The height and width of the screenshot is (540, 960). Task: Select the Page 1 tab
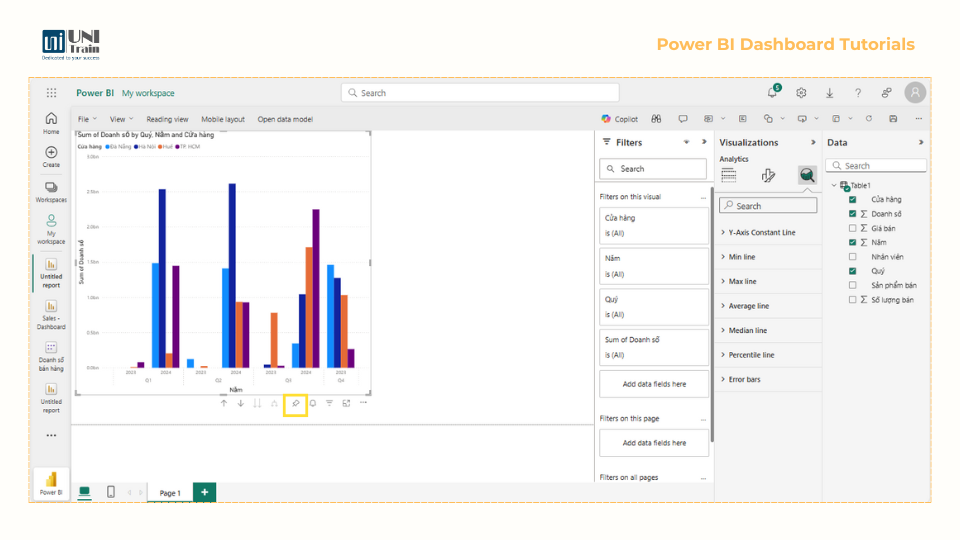(x=170, y=493)
